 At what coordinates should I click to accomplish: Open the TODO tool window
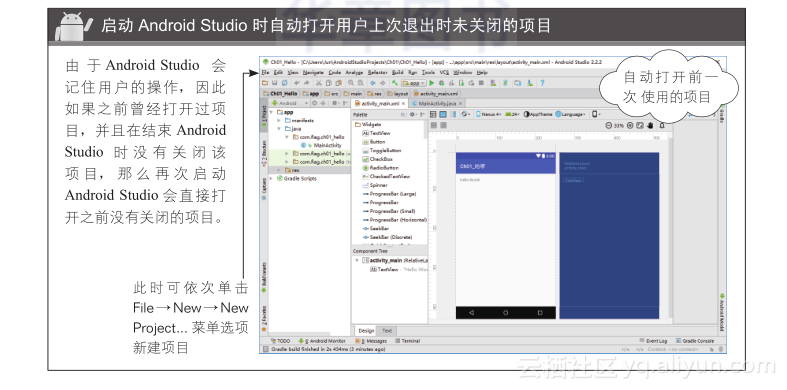[x=281, y=341]
